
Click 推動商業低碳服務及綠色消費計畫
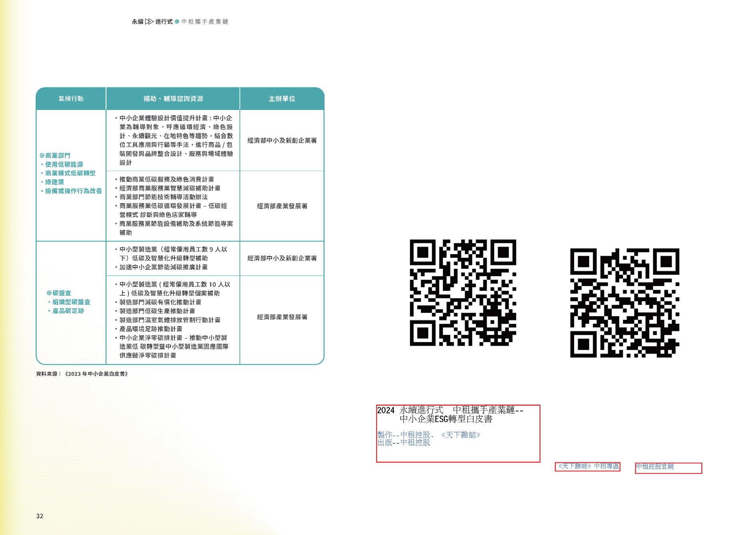[x=164, y=179]
